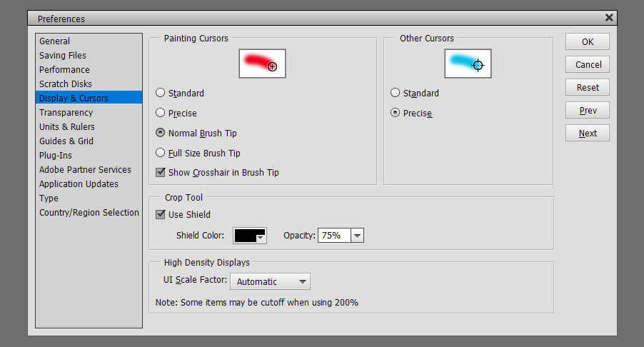Confirm preferences with OK button
Image resolution: width=644 pixels, height=347 pixels.
[588, 41]
